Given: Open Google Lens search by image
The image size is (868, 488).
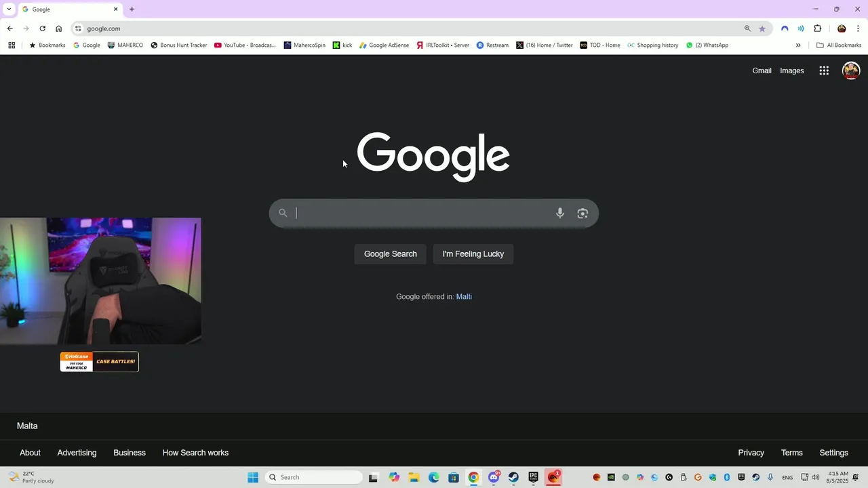Looking at the screenshot, I should tap(583, 213).
